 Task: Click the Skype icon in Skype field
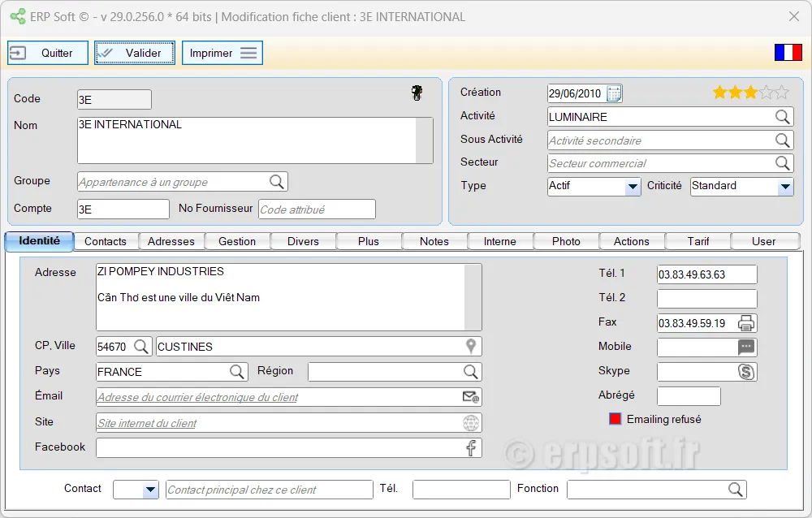coord(746,372)
